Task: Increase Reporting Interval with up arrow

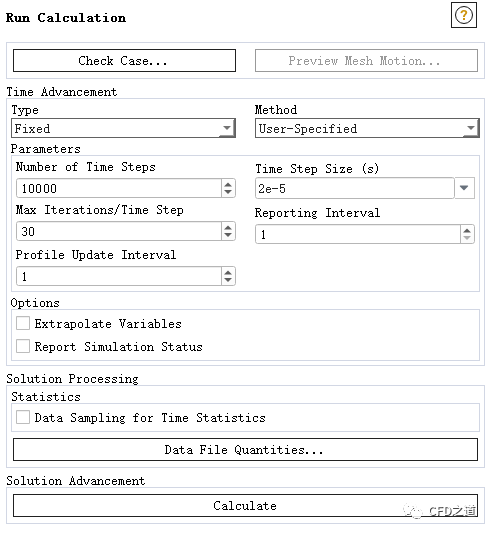Action: pyautogui.click(x=467, y=230)
